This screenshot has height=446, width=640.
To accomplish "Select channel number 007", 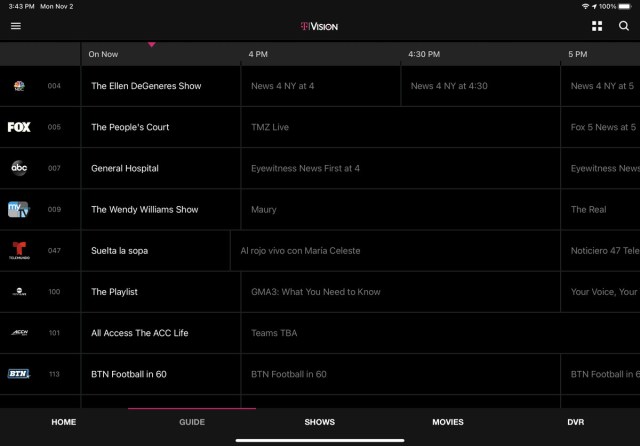I will pos(54,168).
